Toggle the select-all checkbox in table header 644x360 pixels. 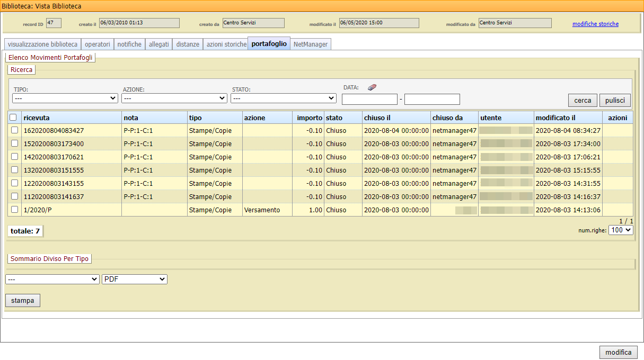pos(13,118)
